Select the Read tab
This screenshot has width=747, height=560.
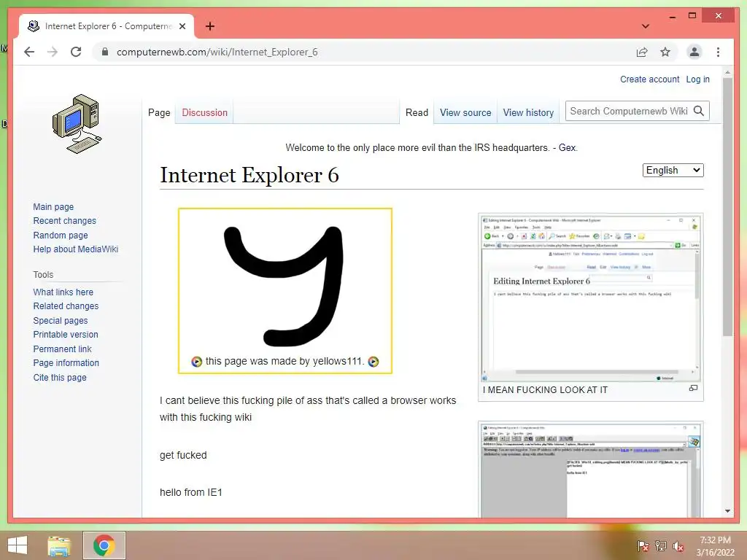point(417,113)
